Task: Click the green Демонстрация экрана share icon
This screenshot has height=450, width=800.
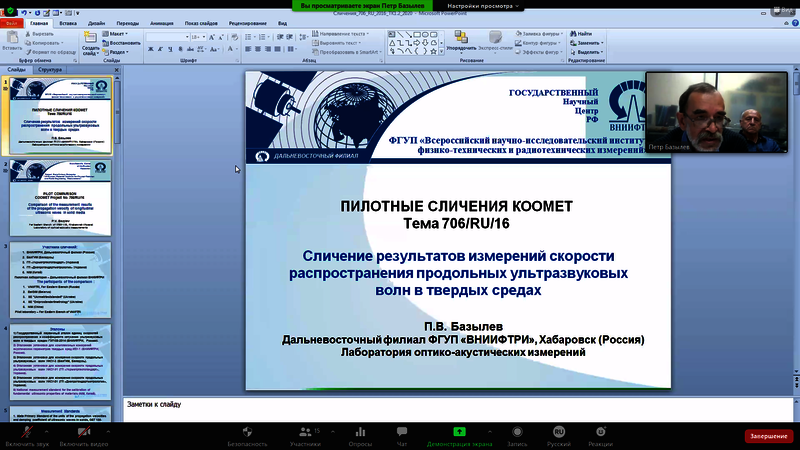Action: [x=459, y=431]
